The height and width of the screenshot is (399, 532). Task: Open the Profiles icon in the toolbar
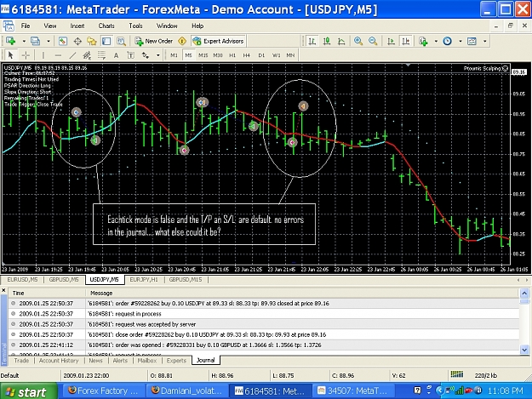[x=35, y=41]
